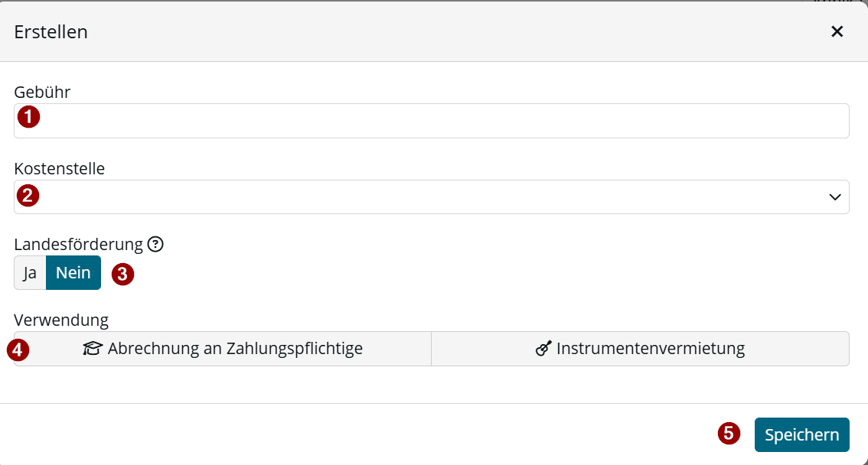Screen dimensions: 868x465
Task: Click into the Gebühr text field
Action: 431,121
